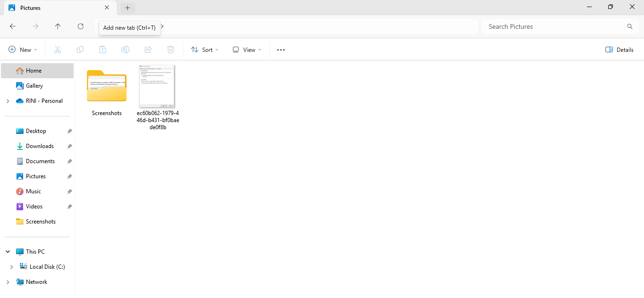
Task: Click the Delete trash can icon
Action: (x=171, y=50)
